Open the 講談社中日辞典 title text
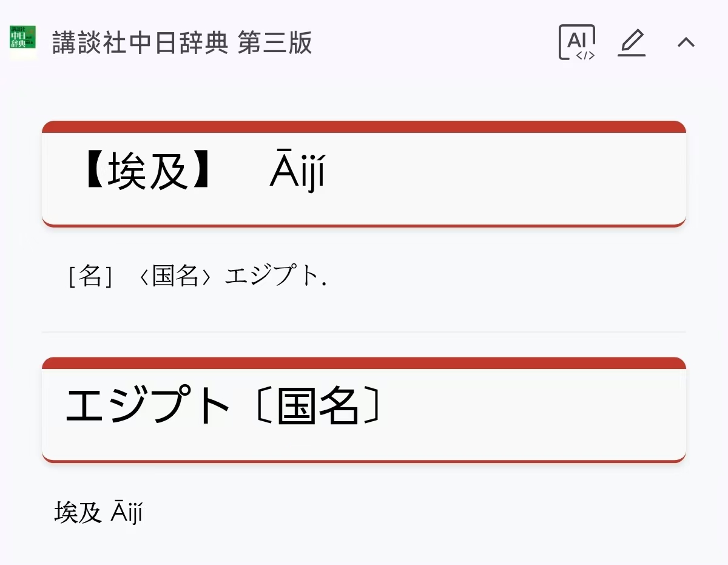The height and width of the screenshot is (565, 728). pos(141,43)
